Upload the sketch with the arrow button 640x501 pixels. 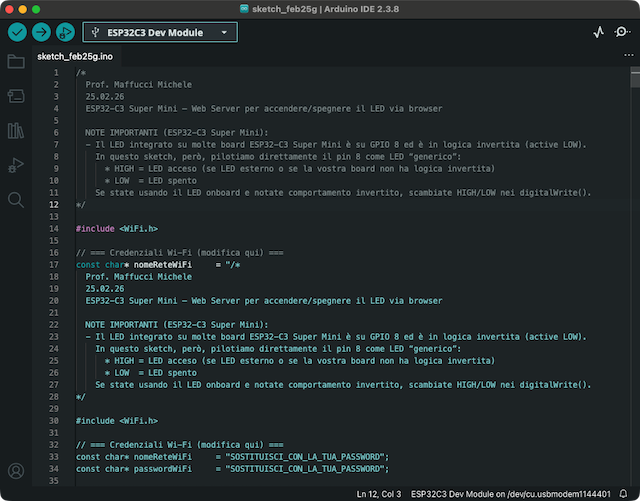[x=41, y=32]
